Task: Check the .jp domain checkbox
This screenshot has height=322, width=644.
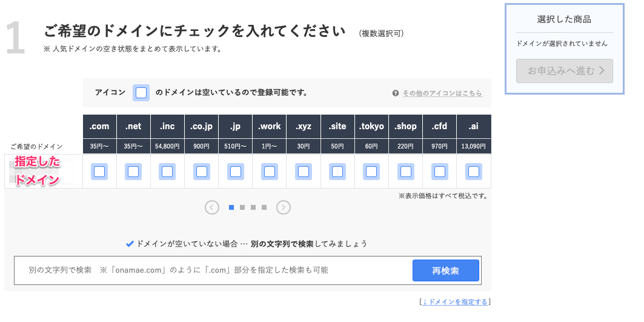Action: [x=235, y=172]
